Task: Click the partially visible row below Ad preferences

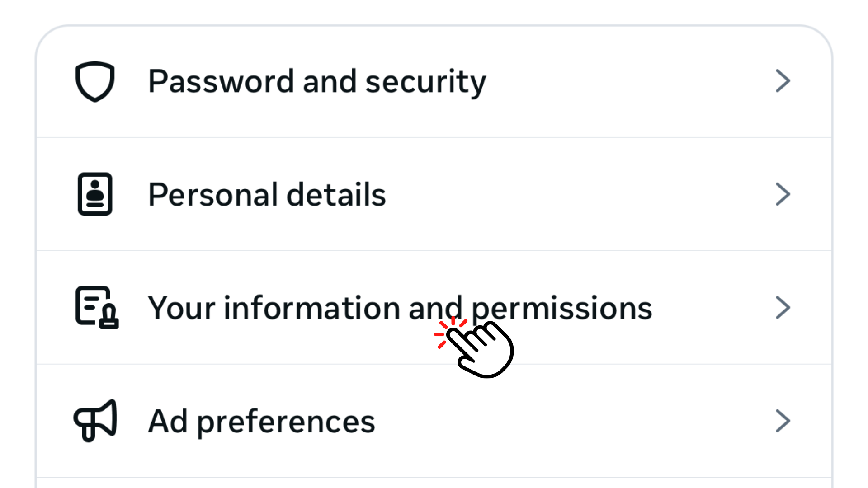Action: click(x=434, y=483)
